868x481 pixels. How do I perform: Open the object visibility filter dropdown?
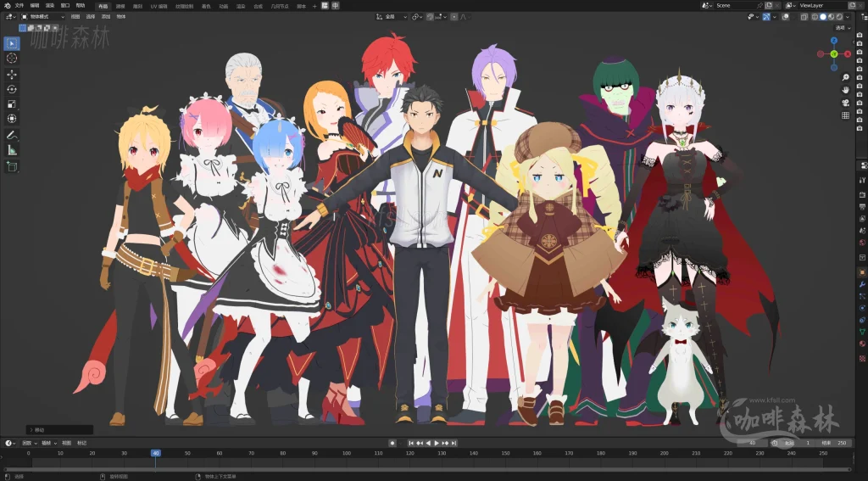[753, 17]
